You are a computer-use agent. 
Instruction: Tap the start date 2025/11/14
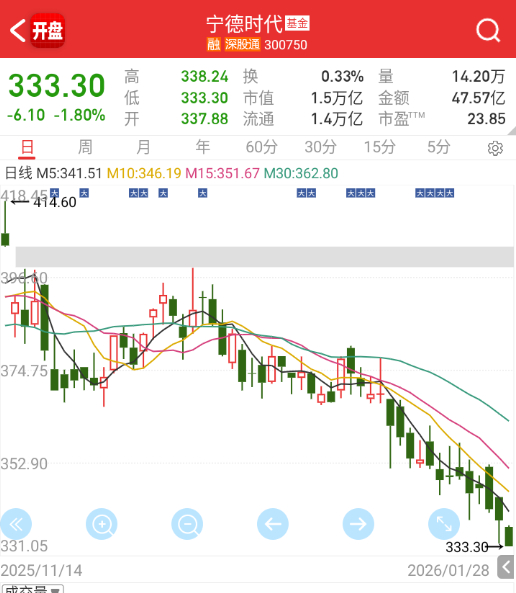tap(41, 570)
